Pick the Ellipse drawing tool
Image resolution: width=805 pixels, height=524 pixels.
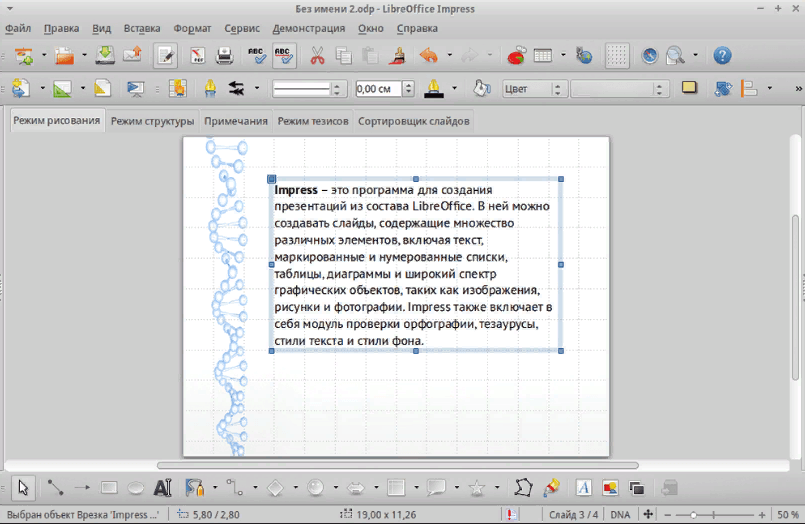[x=136, y=488]
